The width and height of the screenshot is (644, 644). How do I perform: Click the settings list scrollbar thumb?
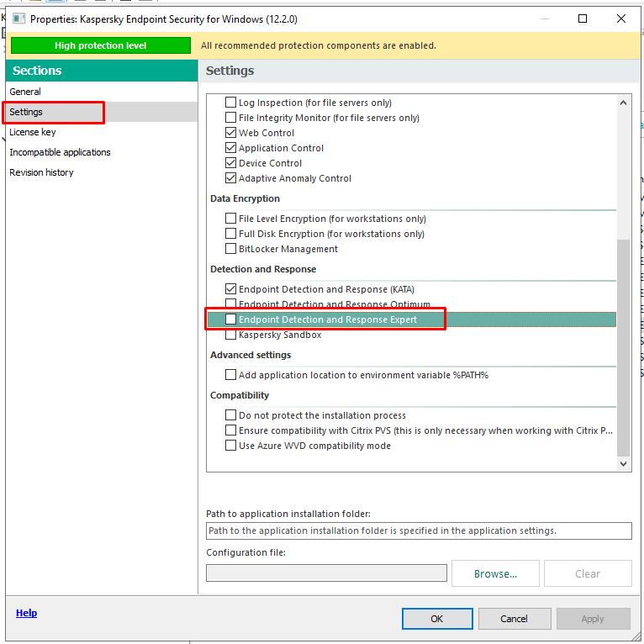623,347
